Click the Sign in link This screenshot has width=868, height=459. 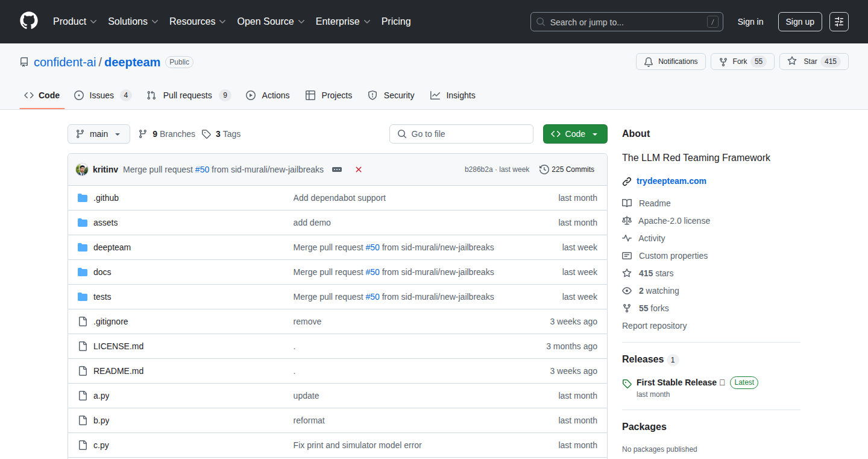click(750, 22)
